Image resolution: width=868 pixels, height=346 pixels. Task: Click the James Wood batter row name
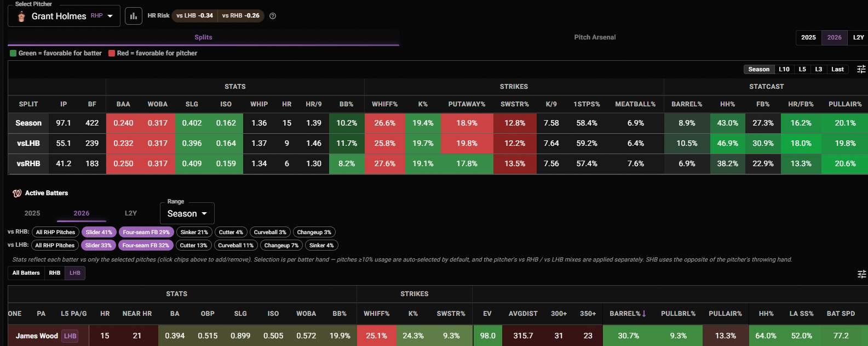click(37, 336)
